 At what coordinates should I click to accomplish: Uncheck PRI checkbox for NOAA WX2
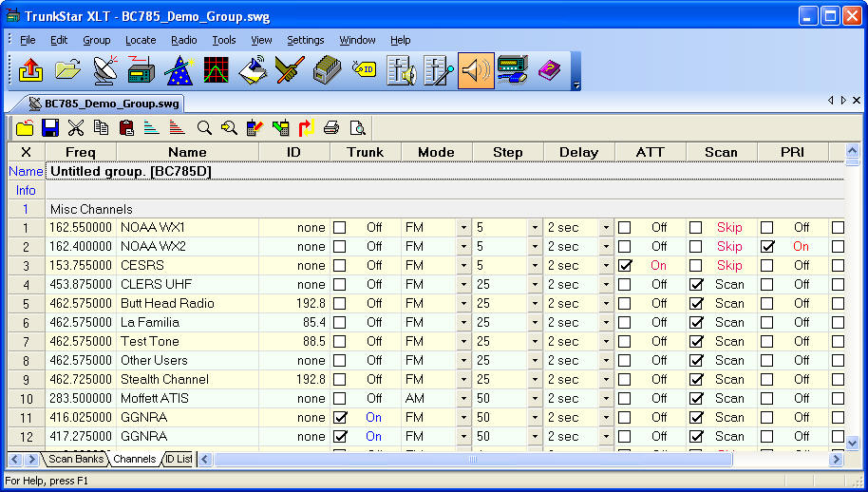pyautogui.click(x=766, y=246)
